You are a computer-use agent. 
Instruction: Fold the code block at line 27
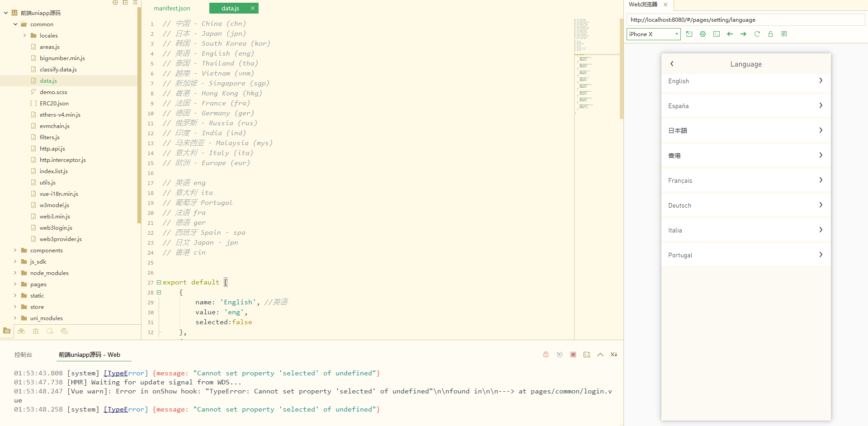[x=159, y=283]
